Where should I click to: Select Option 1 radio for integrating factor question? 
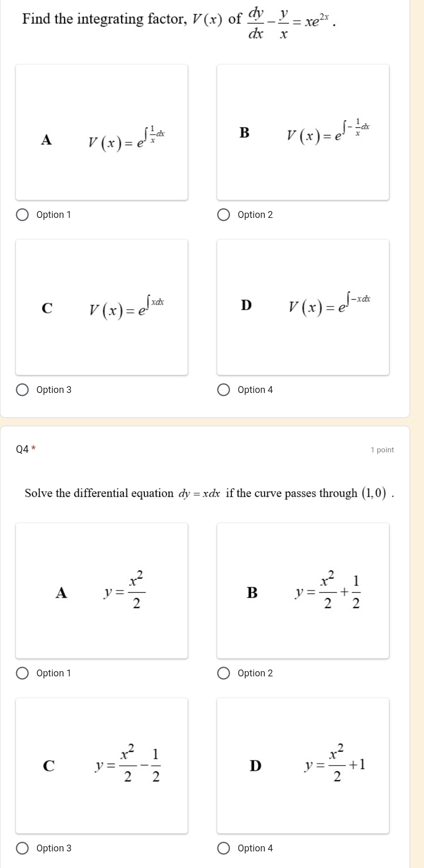[x=23, y=215]
